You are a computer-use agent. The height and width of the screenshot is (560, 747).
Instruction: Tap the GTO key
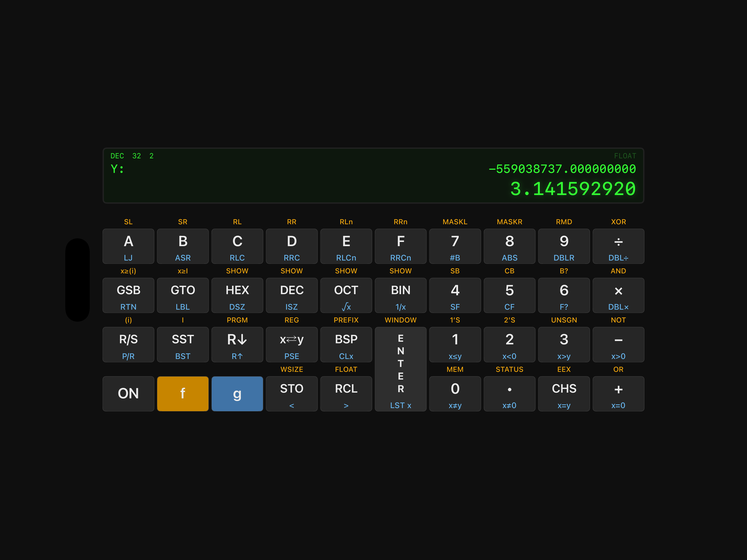183,296
